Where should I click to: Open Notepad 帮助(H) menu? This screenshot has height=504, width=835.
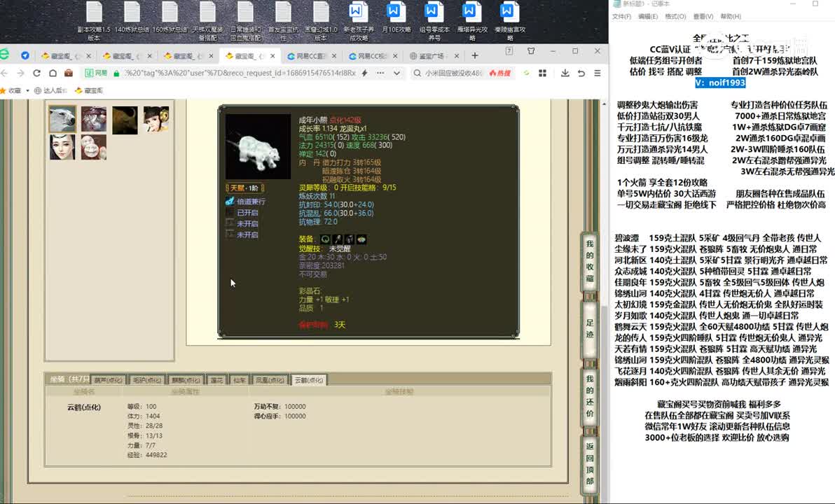pyautogui.click(x=731, y=17)
